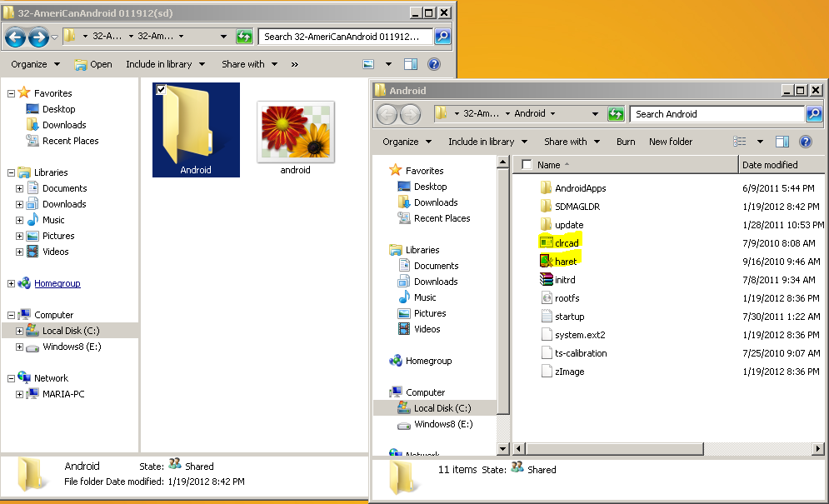This screenshot has height=504, width=829.
Task: Select the system.ext2 file
Action: [579, 335]
